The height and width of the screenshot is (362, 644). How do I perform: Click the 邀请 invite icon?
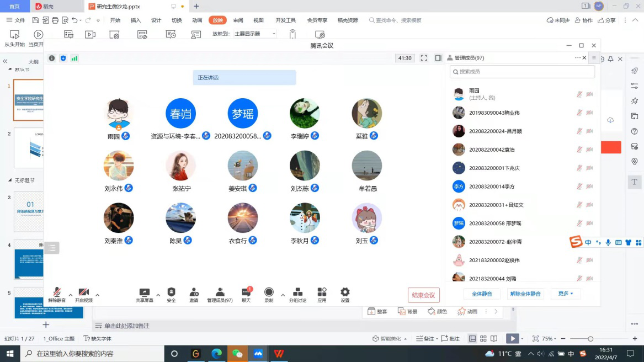tap(194, 295)
